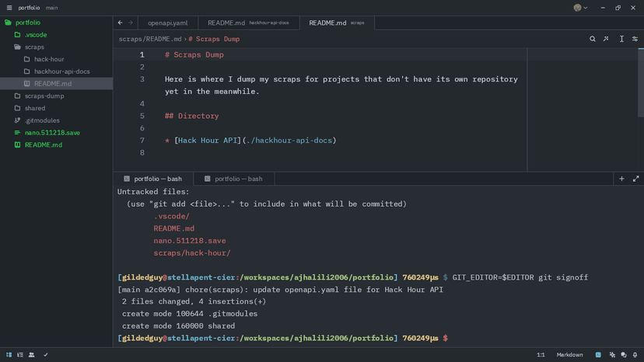The height and width of the screenshot is (362, 644).
Task: Click the main branch name in title bar
Action: point(51,8)
